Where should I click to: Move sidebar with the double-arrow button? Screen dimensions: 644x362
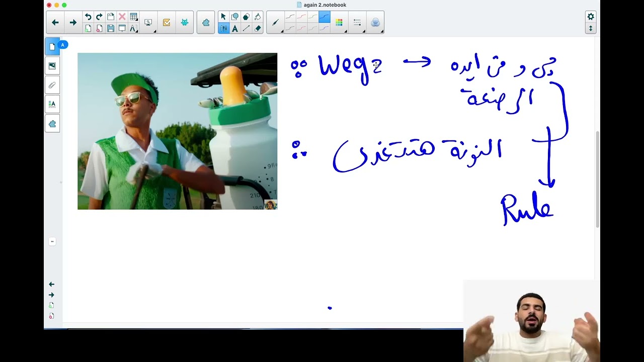pyautogui.click(x=52, y=241)
